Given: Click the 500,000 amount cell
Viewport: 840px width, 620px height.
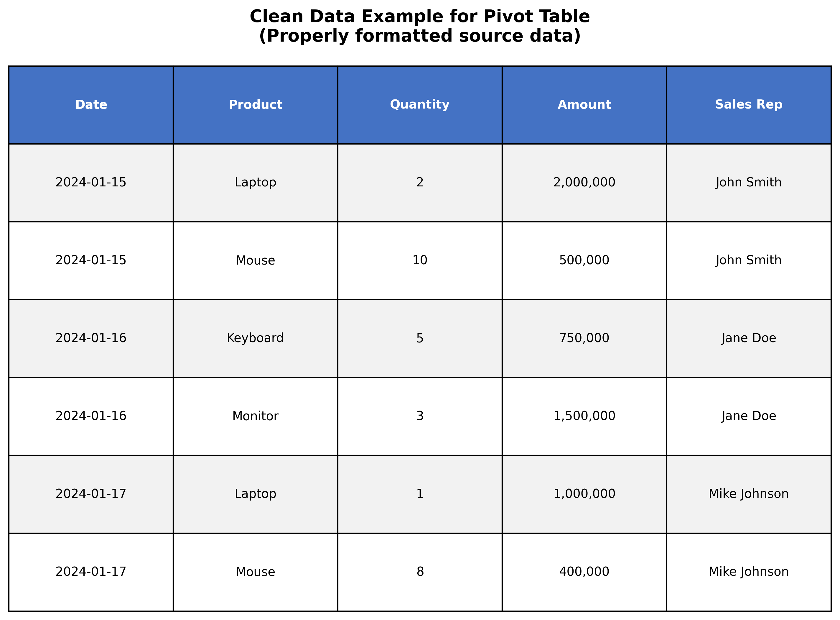Looking at the screenshot, I should coord(584,260).
